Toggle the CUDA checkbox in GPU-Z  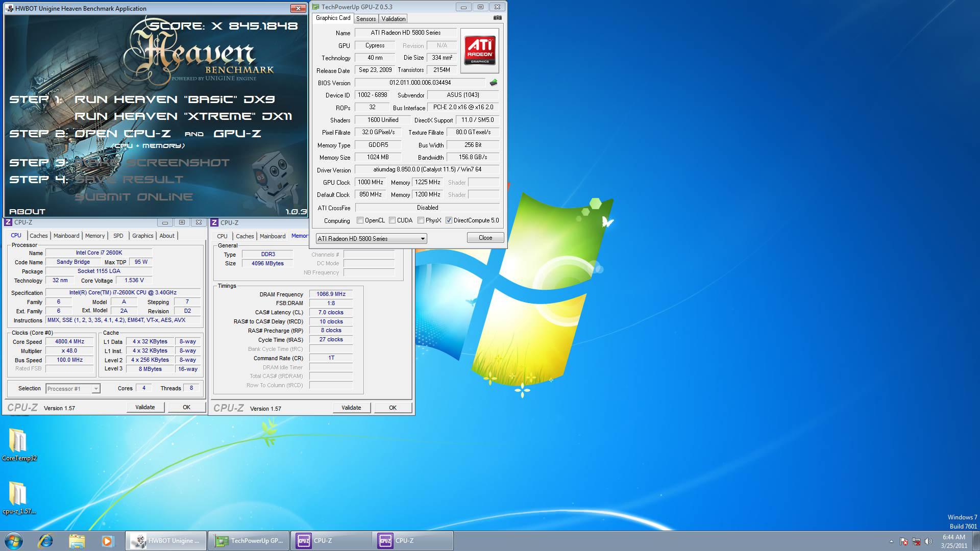[392, 220]
